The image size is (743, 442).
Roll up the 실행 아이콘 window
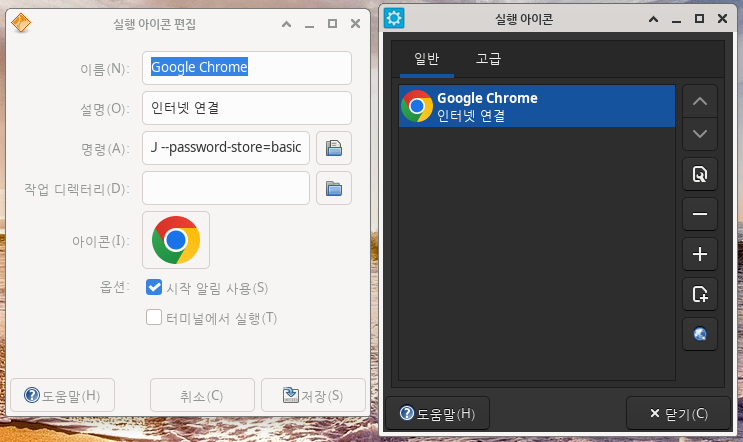[653, 19]
